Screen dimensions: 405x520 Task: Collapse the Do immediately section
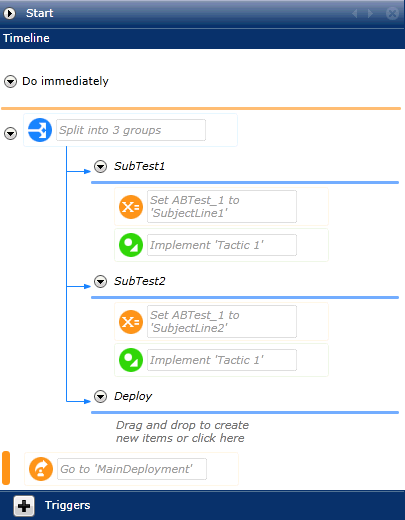pyautogui.click(x=10, y=81)
